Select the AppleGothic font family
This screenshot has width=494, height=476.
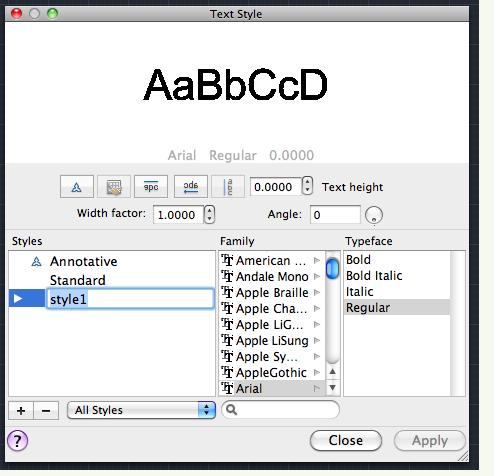(271, 372)
